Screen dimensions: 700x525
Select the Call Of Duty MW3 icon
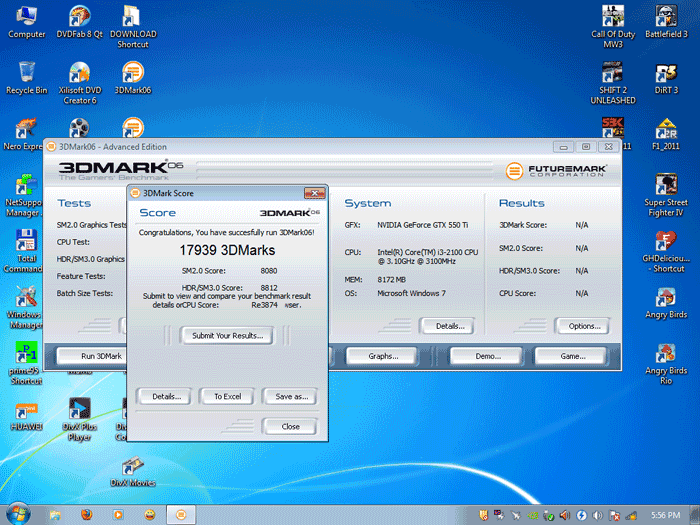click(613, 27)
